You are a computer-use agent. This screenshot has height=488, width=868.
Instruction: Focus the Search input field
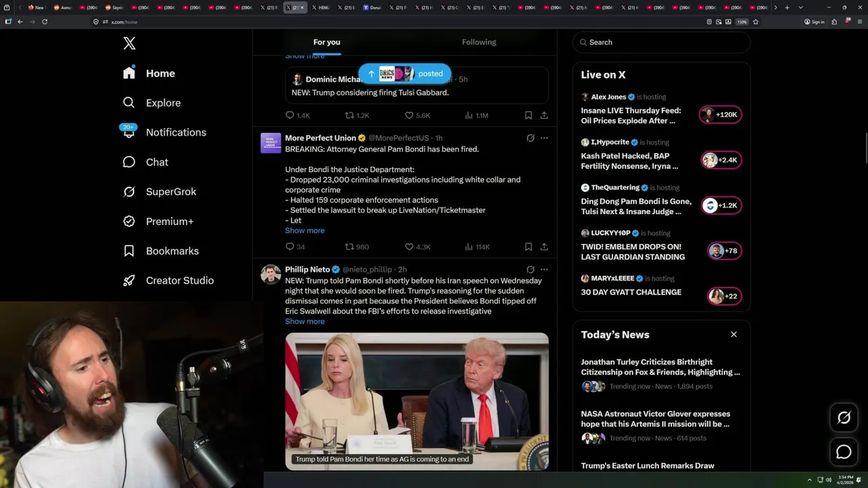click(662, 42)
